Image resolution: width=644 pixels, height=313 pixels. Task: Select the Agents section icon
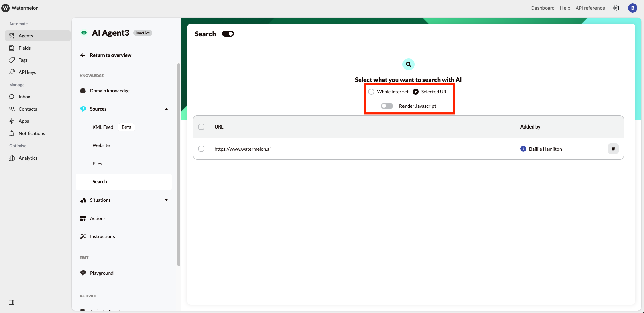pos(11,35)
